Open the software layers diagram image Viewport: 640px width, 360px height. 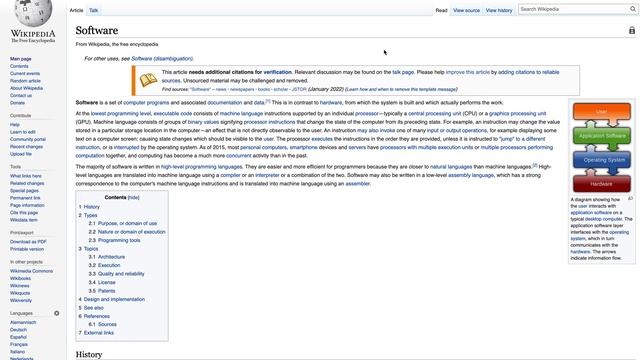point(602,147)
